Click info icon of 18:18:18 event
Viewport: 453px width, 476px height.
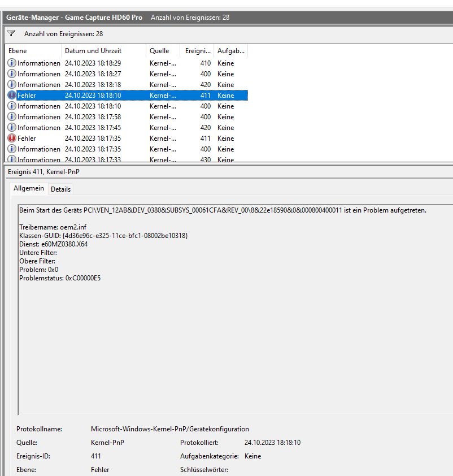(11, 84)
